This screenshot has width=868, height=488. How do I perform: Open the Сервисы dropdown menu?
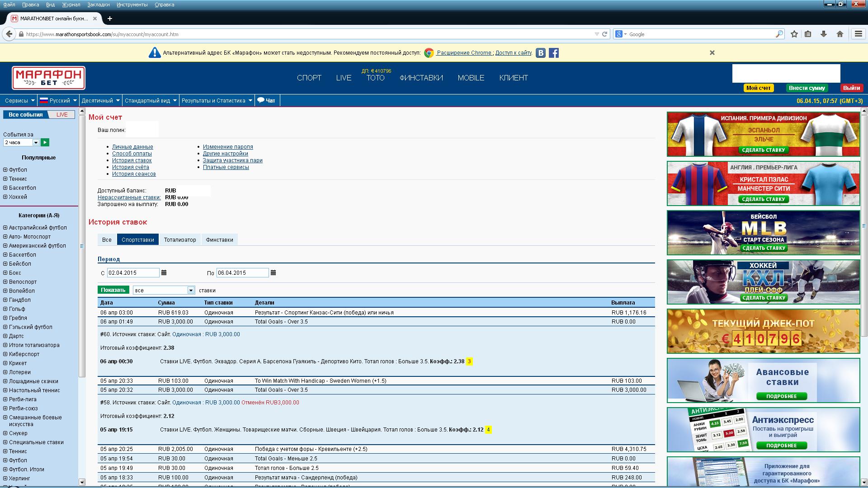tap(20, 100)
